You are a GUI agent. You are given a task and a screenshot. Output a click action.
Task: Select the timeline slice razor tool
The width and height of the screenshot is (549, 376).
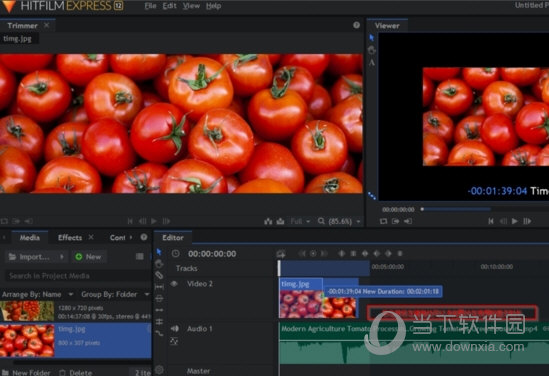pos(159,275)
